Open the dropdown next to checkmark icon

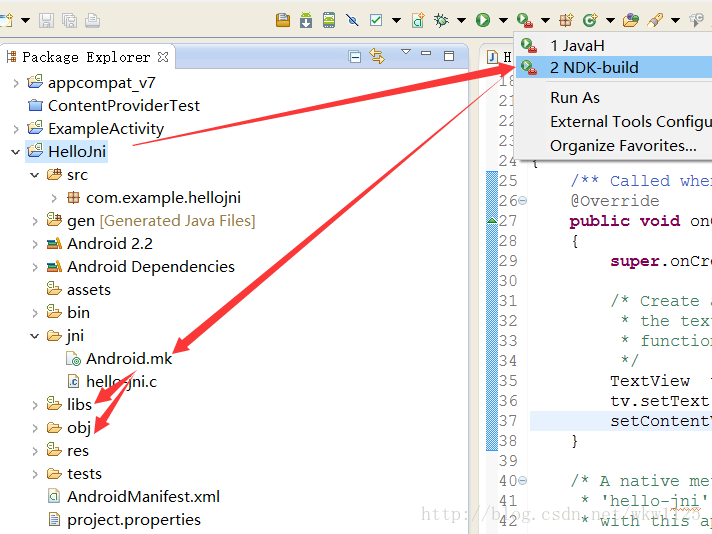(396, 20)
